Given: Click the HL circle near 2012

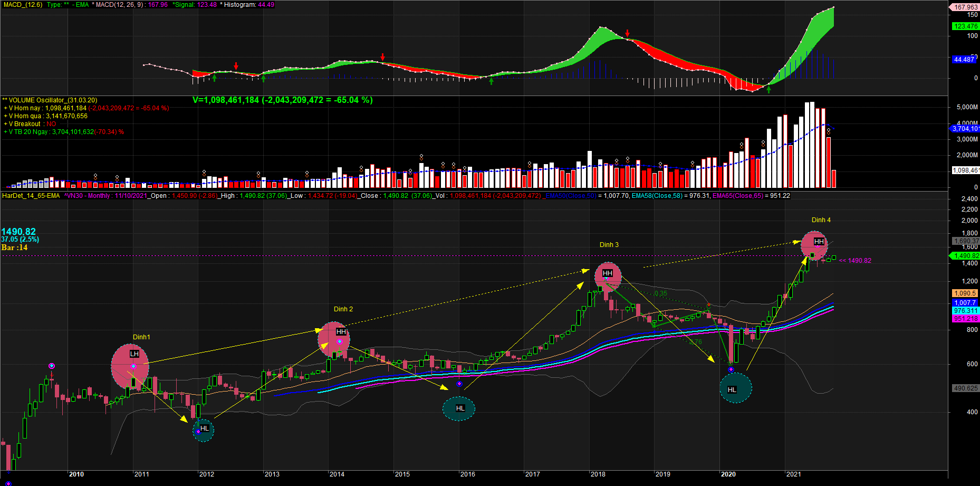Looking at the screenshot, I should (x=204, y=428).
